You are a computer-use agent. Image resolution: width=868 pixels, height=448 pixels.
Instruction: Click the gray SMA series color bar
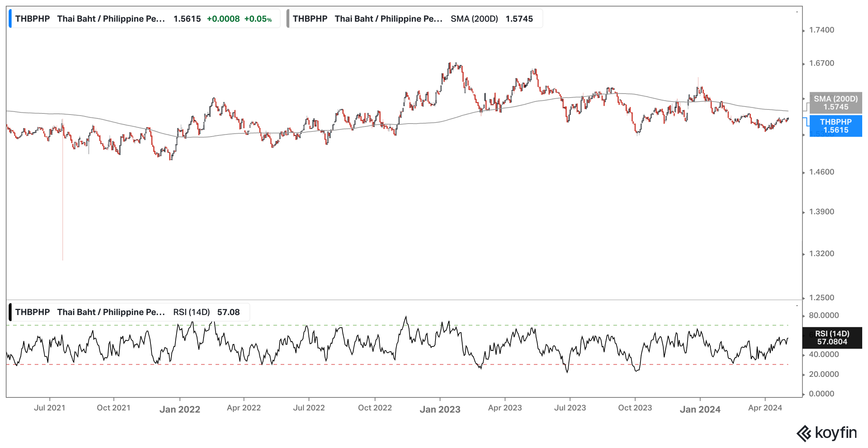[288, 19]
